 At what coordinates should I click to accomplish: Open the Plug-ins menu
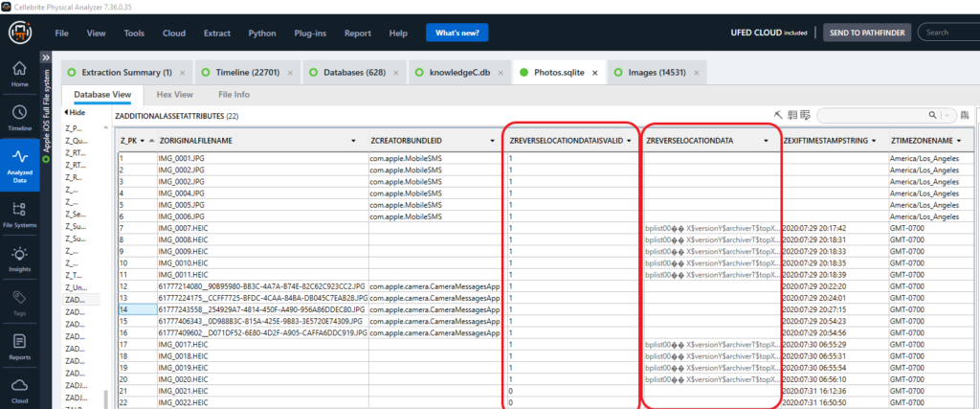click(x=311, y=34)
